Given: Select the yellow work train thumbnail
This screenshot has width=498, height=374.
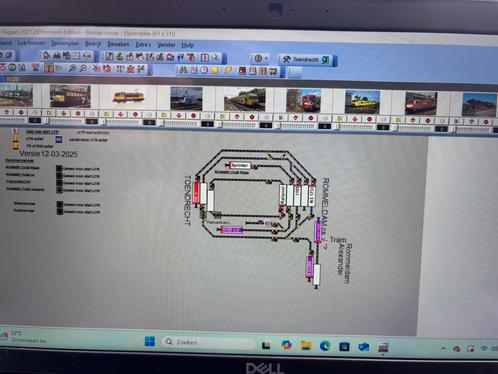Looking at the screenshot, I should coord(362,102).
